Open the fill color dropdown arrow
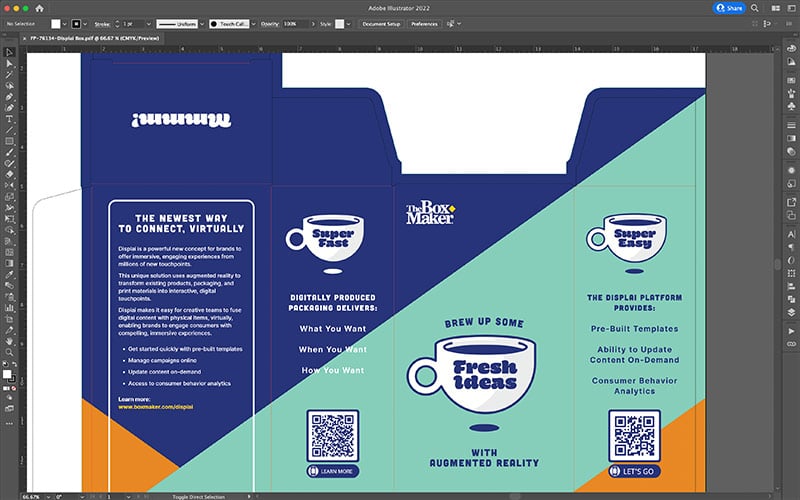Image resolution: width=800 pixels, height=500 pixels. tap(65, 24)
